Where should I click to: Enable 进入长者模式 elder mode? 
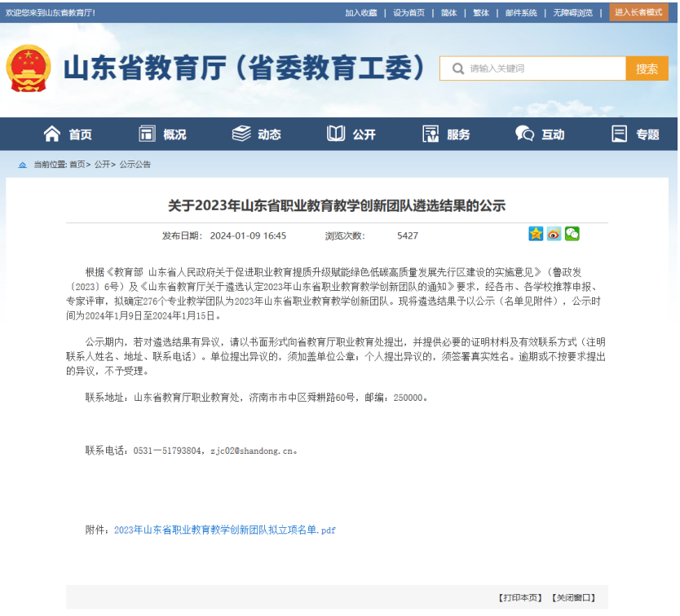[638, 12]
